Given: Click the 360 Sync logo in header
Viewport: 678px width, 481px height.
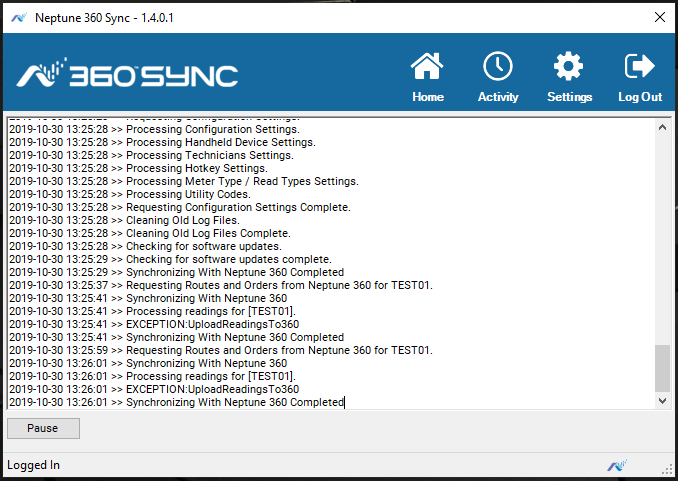Looking at the screenshot, I should [x=127, y=75].
